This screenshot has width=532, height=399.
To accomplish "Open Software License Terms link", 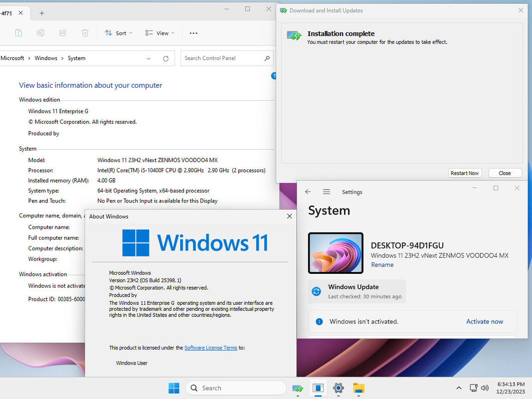I will point(211,348).
